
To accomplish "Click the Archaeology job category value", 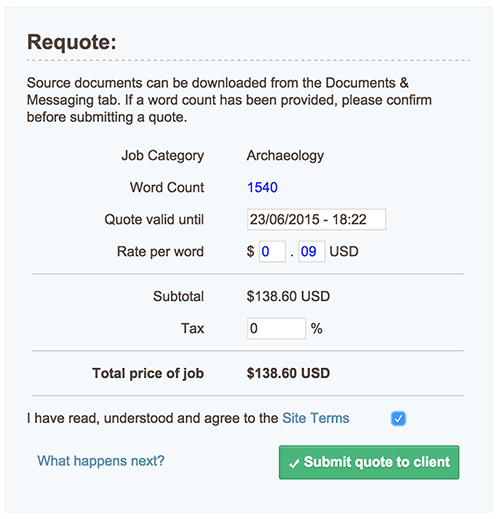I will [285, 156].
